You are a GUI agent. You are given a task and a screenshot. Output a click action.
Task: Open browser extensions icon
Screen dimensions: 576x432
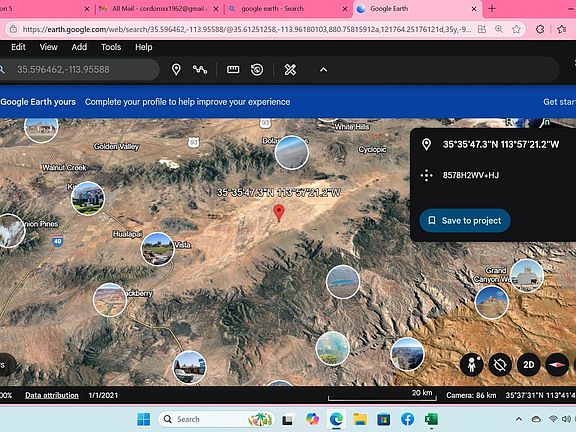pyautogui.click(x=540, y=29)
